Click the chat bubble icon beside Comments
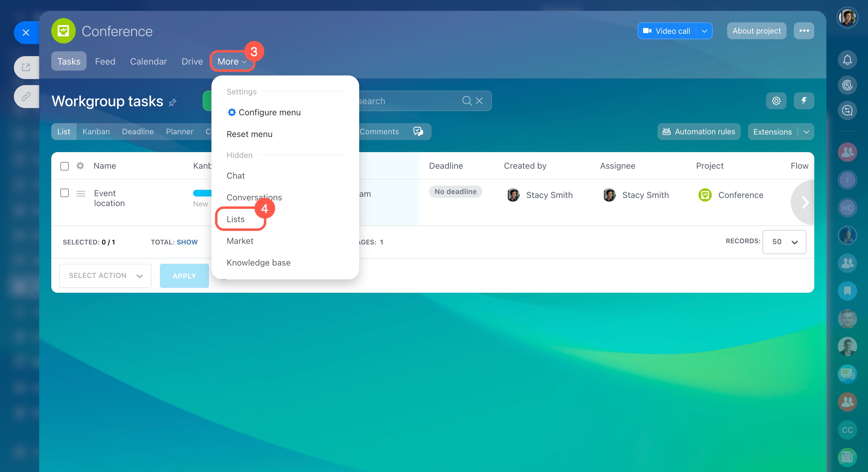The image size is (868, 472). pos(418,132)
